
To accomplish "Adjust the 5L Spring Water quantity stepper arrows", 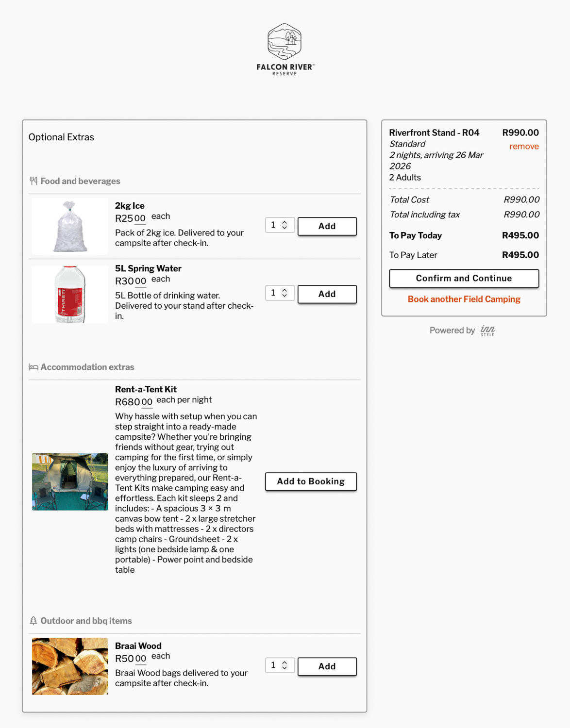I will click(285, 293).
